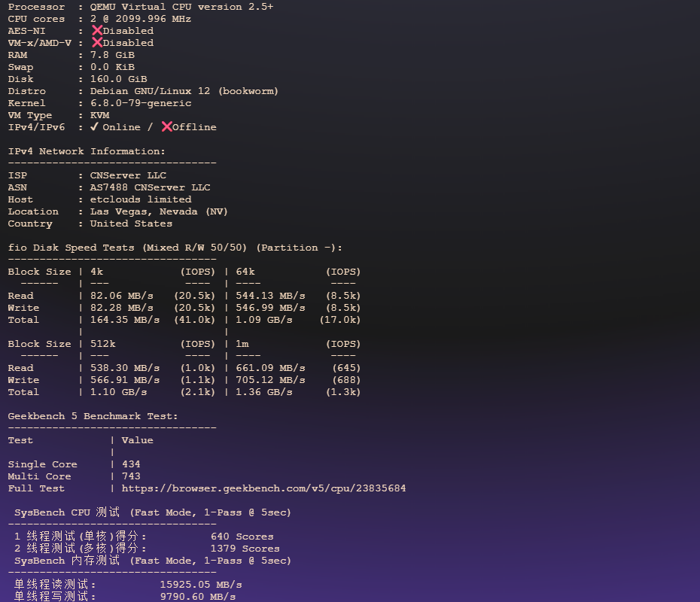Expand the IPv4 Network Information section
The width and height of the screenshot is (700, 602).
(89, 150)
